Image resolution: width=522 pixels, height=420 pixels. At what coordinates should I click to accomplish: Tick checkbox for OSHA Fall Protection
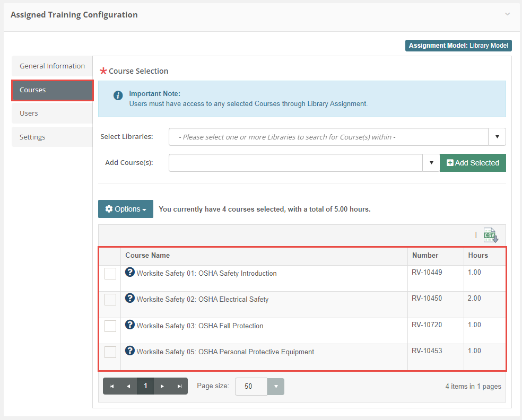click(x=110, y=326)
